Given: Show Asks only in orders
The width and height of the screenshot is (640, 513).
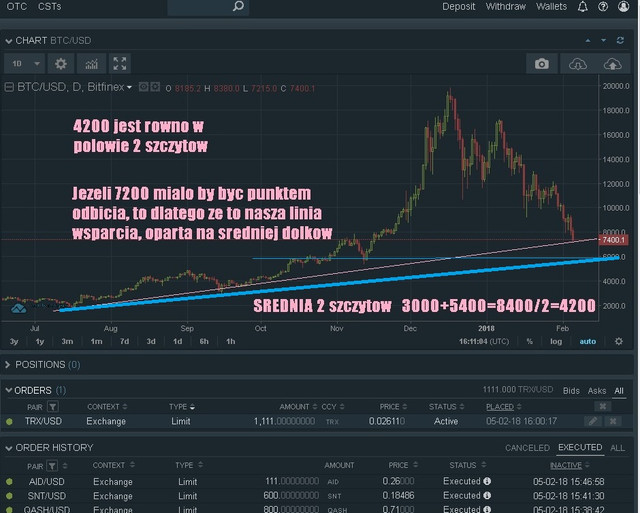Looking at the screenshot, I should point(597,391).
